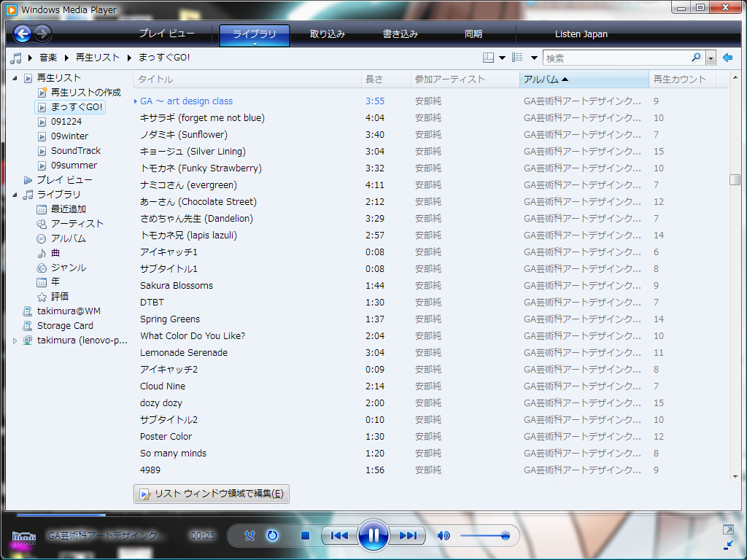This screenshot has width=747, height=560.
Task: Click 音楽 in the breadcrumb
Action: click(48, 58)
